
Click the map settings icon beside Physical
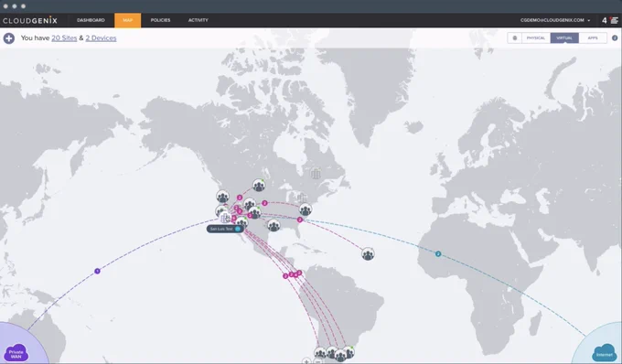(x=514, y=38)
